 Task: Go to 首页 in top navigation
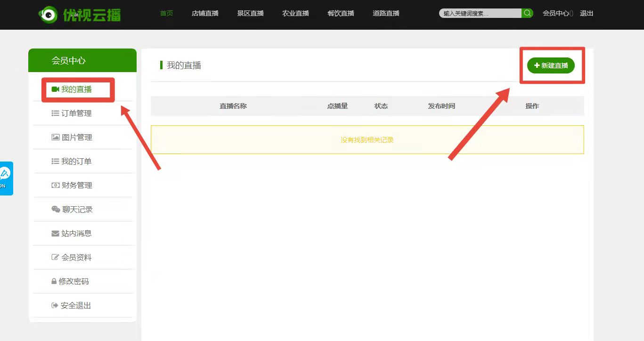pyautogui.click(x=166, y=13)
